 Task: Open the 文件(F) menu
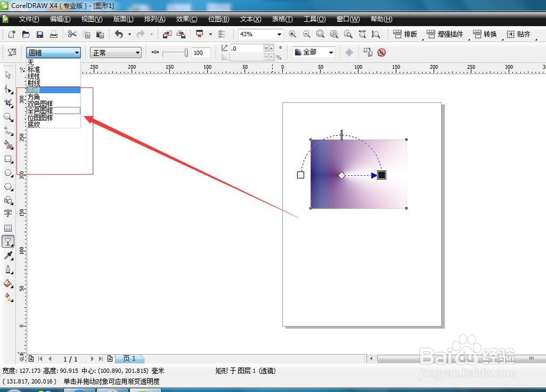(x=29, y=19)
